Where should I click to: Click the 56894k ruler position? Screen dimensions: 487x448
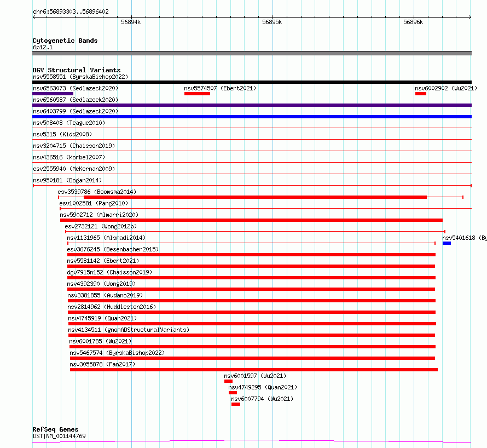pyautogui.click(x=131, y=22)
